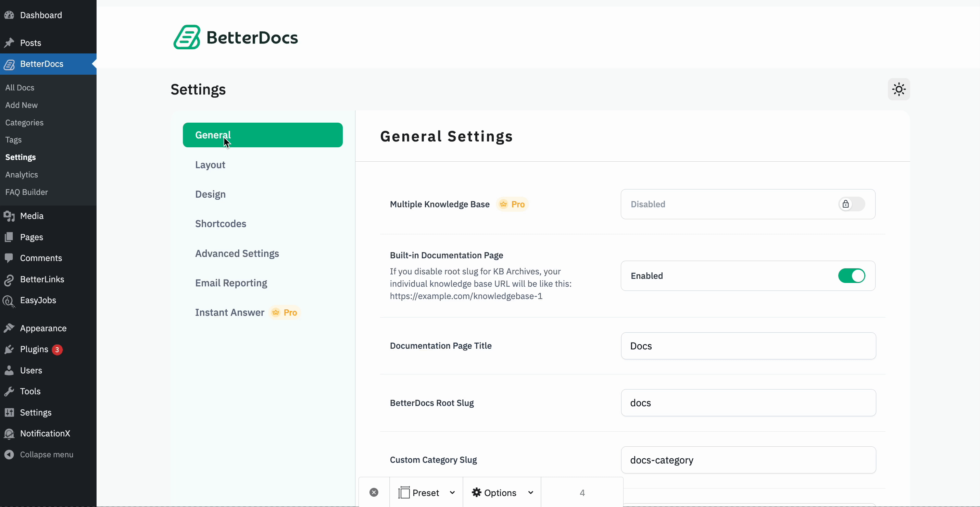Click the light mode toggle icon top right
980x507 pixels.
898,89
